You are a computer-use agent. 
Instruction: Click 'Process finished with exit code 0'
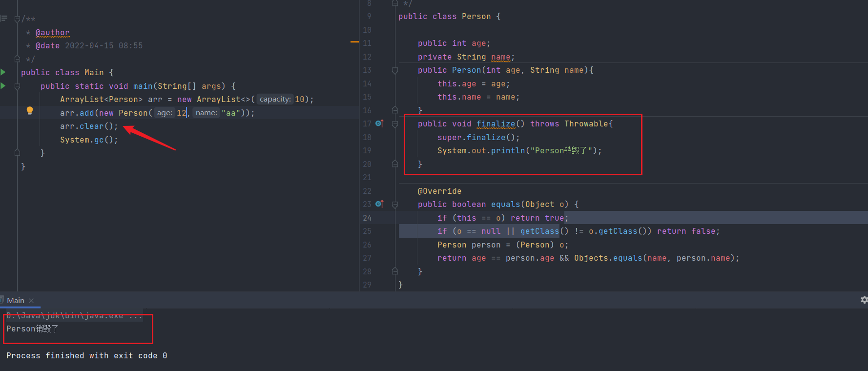pos(87,356)
